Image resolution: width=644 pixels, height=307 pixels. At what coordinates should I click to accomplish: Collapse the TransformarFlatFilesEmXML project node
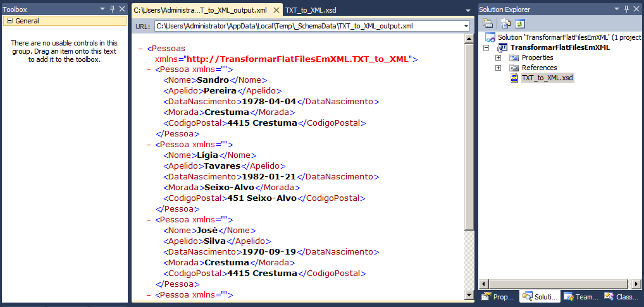486,47
